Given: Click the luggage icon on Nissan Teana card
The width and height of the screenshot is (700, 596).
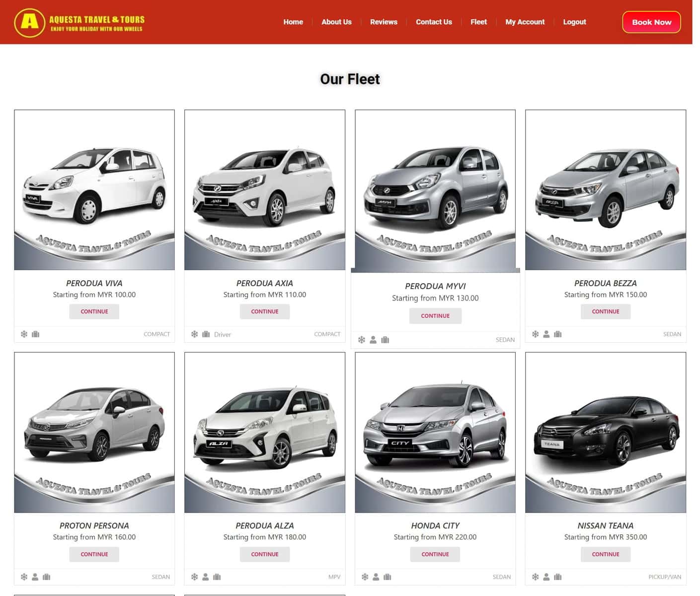Looking at the screenshot, I should 558,577.
